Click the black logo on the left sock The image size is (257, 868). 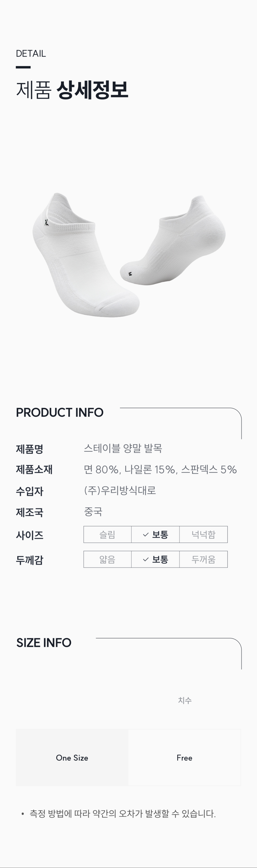(x=47, y=222)
